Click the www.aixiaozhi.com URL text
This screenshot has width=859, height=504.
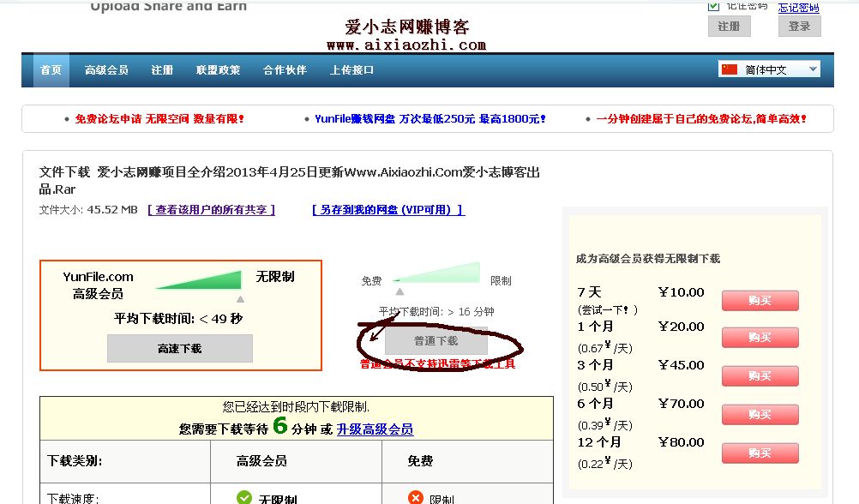[406, 45]
